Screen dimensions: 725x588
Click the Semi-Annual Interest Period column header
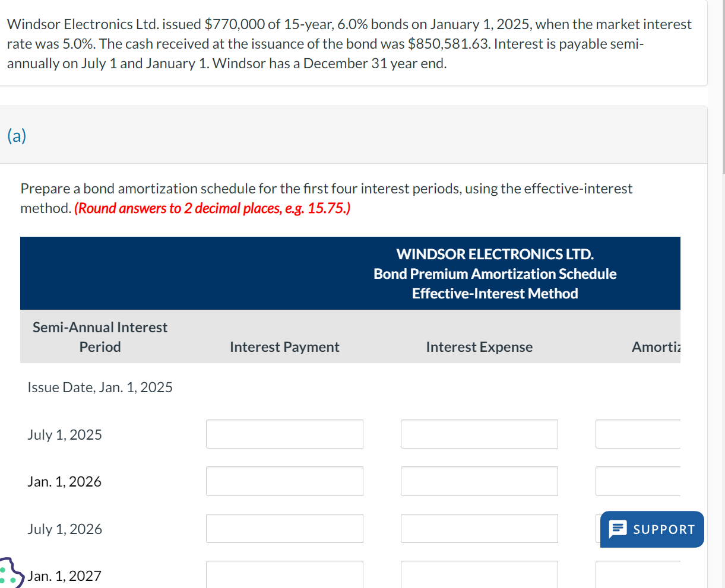[x=99, y=336]
